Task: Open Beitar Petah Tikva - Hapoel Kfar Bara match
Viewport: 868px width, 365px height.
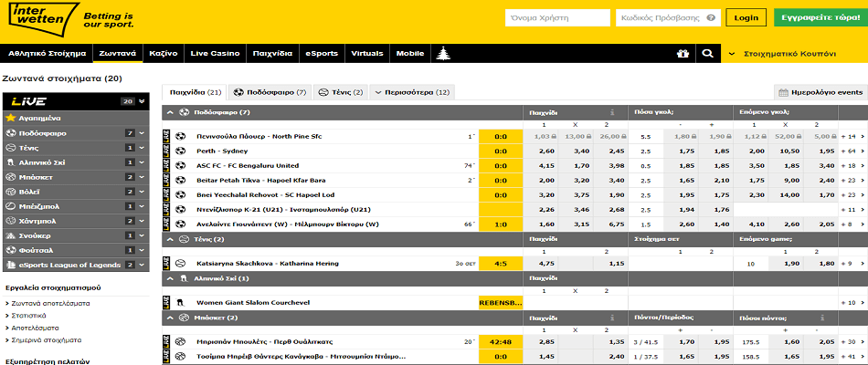Action: tap(260, 181)
